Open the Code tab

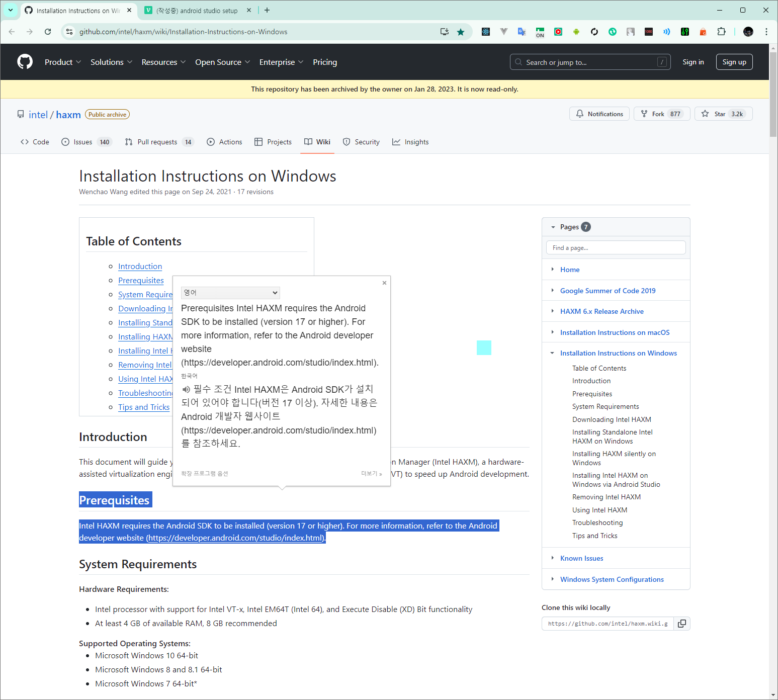point(35,142)
